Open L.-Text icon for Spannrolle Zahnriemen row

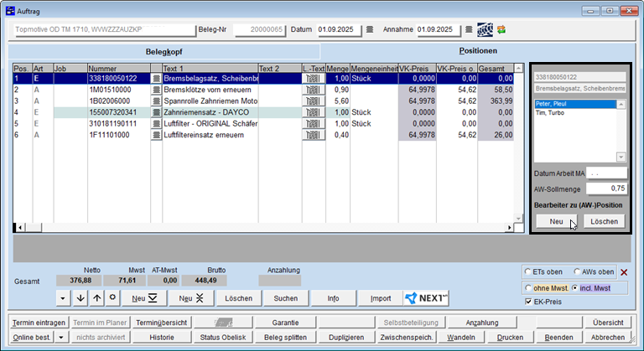(x=314, y=101)
